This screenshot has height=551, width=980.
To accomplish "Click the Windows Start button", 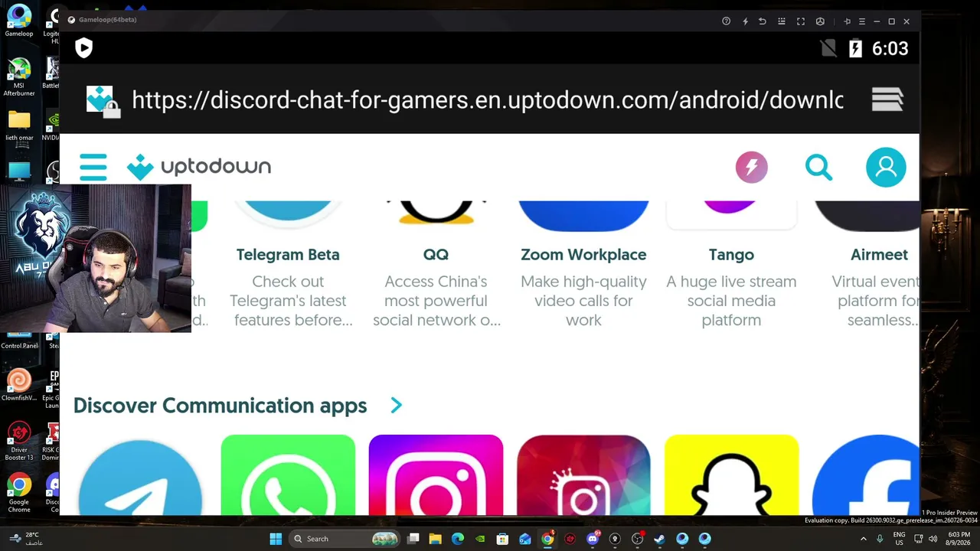I will [276, 539].
